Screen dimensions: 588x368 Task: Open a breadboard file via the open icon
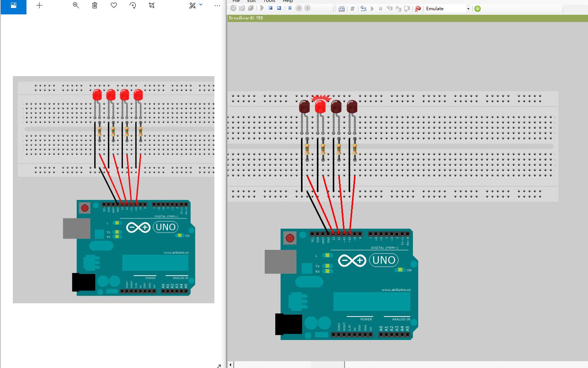(x=242, y=8)
